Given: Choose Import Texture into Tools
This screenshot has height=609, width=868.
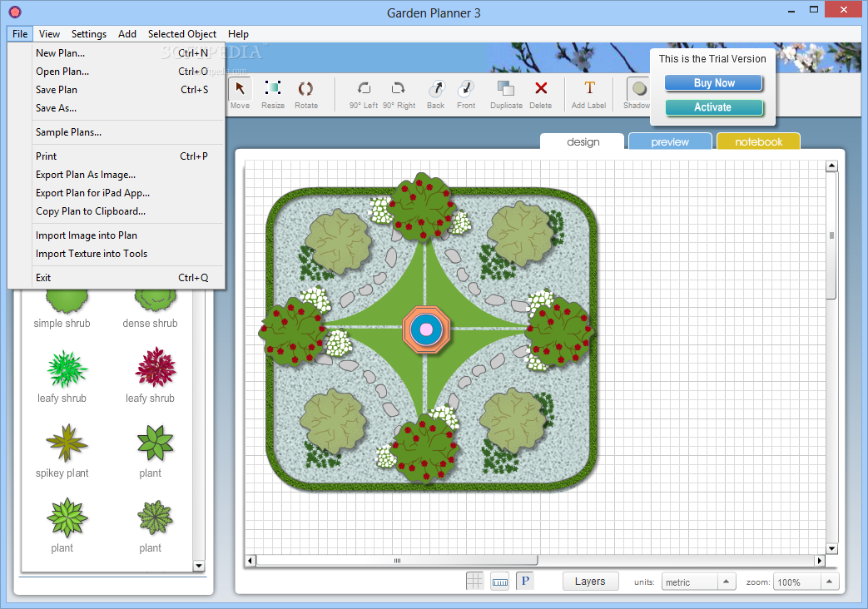Looking at the screenshot, I should [x=117, y=254].
